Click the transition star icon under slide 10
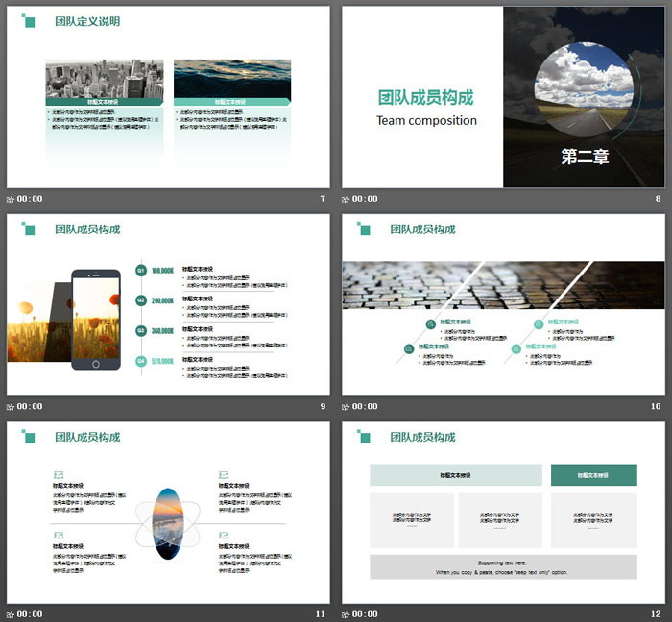 click(346, 406)
